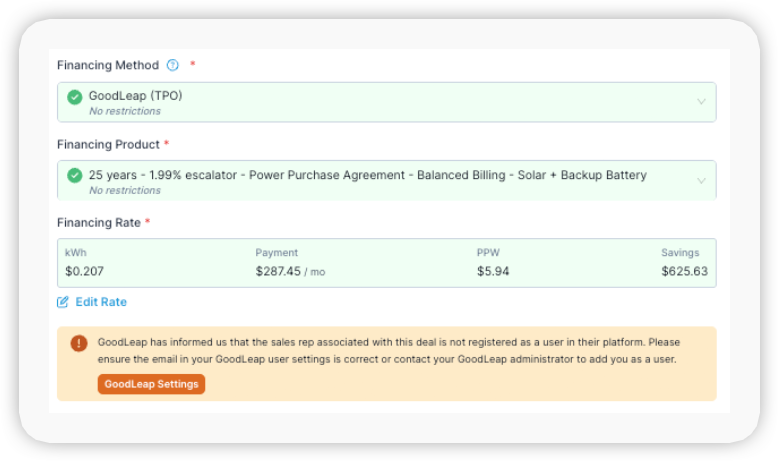Open GoodLeap Settings button
Image resolution: width=778 pixels, height=461 pixels.
pos(151,384)
